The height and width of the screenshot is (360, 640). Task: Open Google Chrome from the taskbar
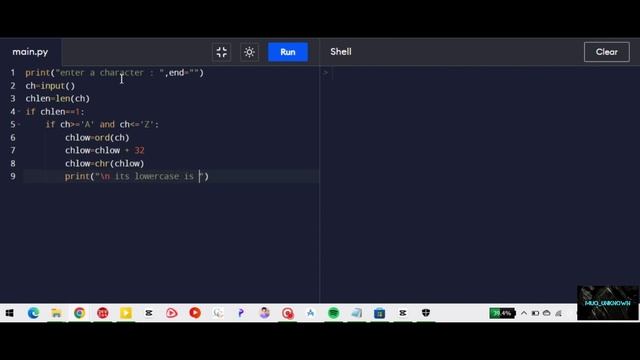(80, 313)
